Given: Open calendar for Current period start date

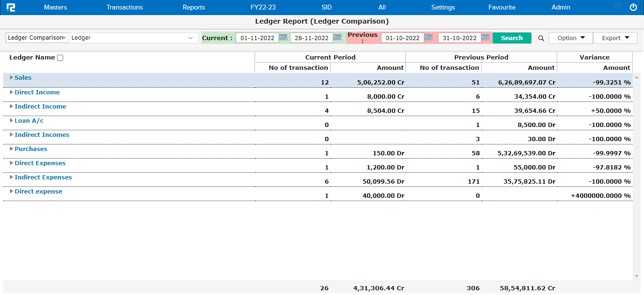Looking at the screenshot, I should click(283, 37).
